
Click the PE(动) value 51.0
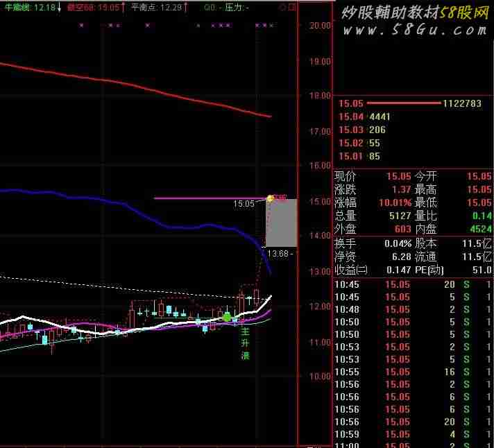(x=484, y=270)
